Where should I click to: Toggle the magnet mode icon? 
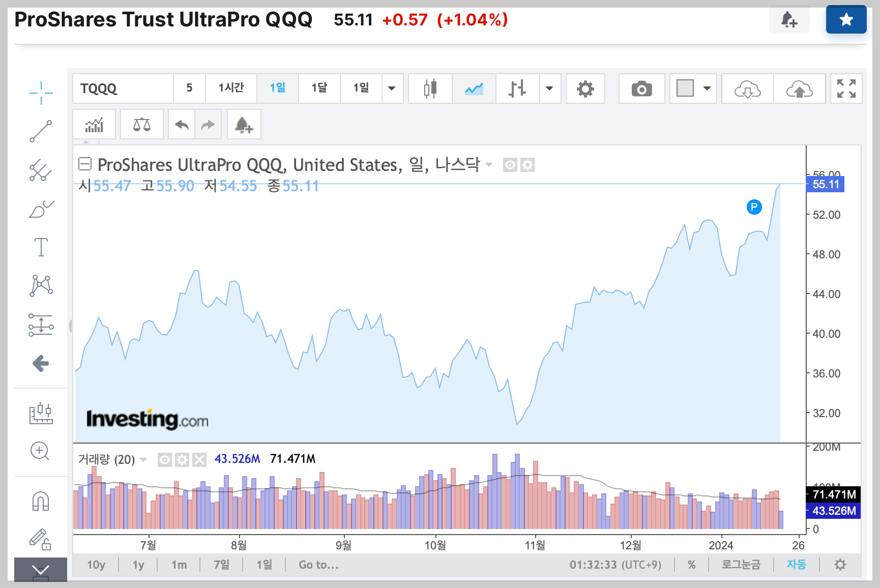pyautogui.click(x=41, y=502)
